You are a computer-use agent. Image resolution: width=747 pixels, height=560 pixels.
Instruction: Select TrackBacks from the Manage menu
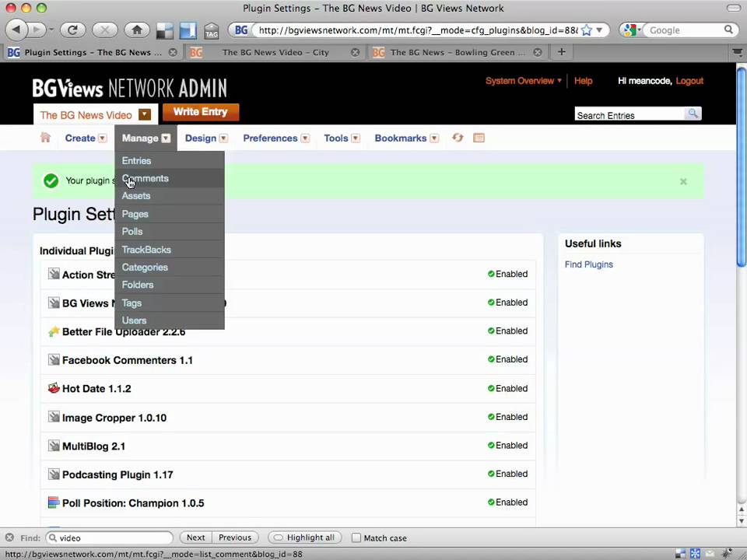click(x=169, y=250)
